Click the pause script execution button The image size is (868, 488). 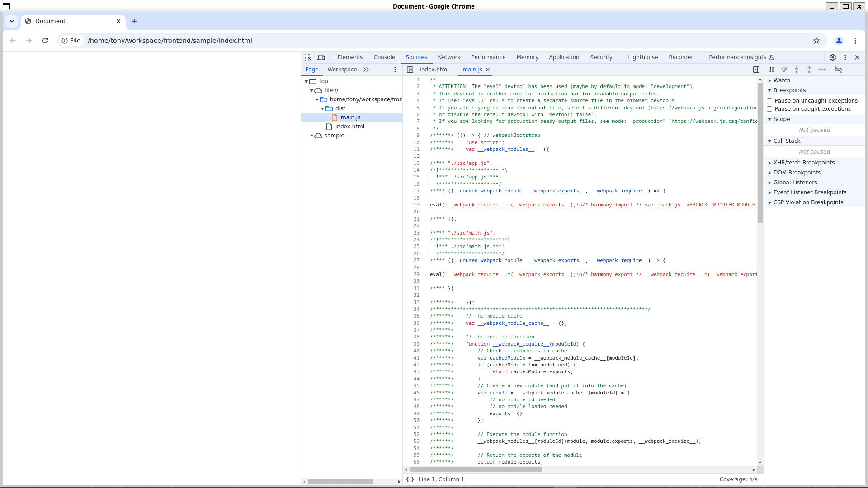[771, 70]
